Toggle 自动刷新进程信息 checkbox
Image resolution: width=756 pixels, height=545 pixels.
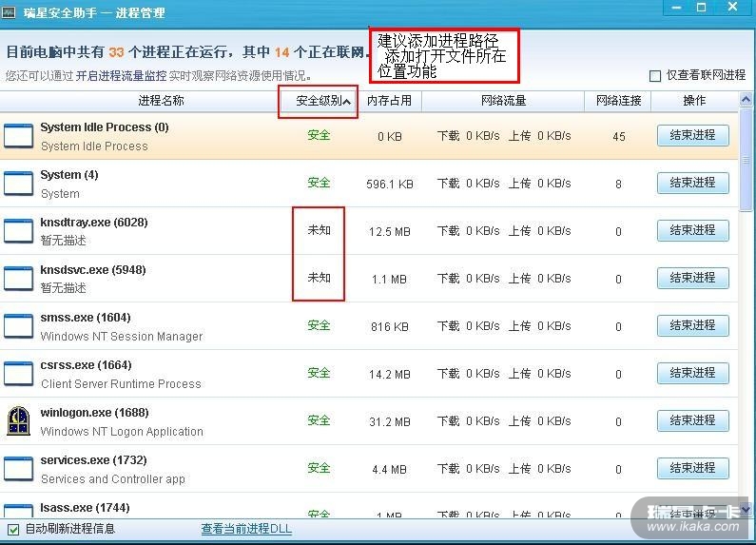click(13, 530)
